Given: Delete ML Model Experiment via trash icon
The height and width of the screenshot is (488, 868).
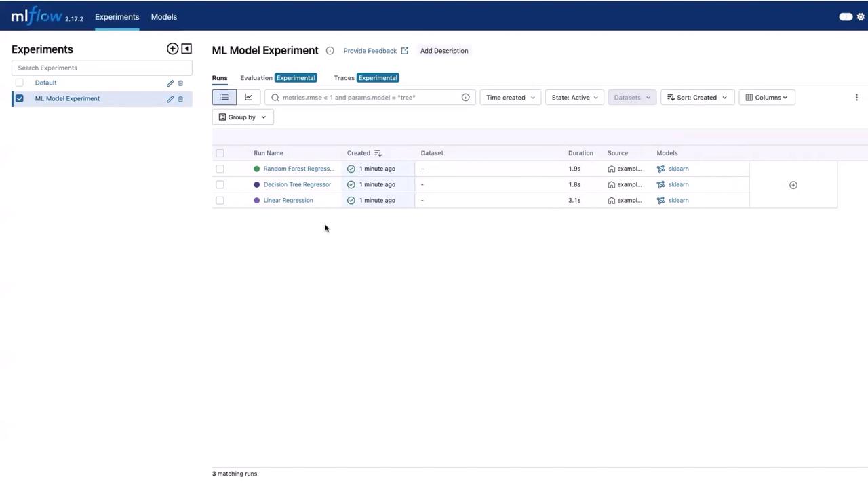Looking at the screenshot, I should click(180, 99).
